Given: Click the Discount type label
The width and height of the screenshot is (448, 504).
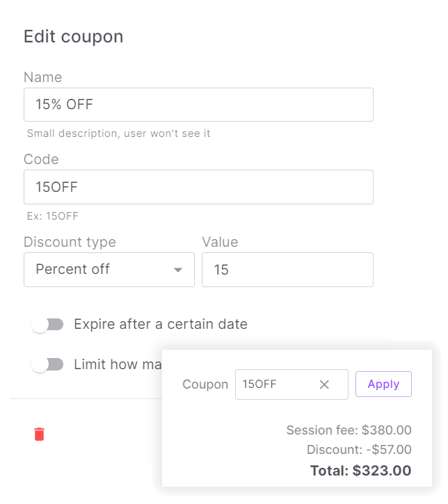Looking at the screenshot, I should (70, 242).
